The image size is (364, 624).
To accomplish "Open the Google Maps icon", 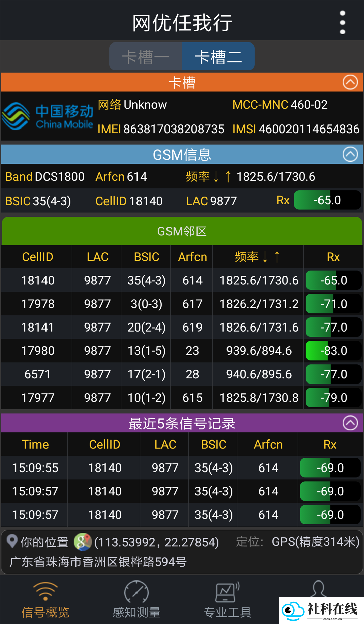I will [83, 541].
